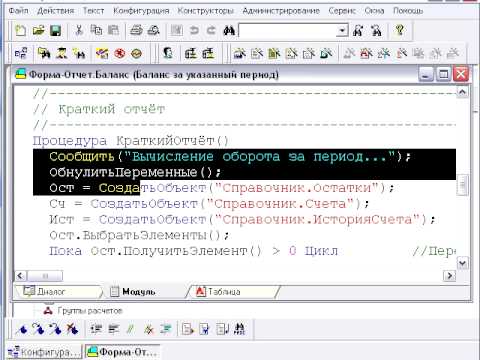Screen dimensions: 480x360
Task: Paste using the clipboard icon
Action: click(113, 31)
